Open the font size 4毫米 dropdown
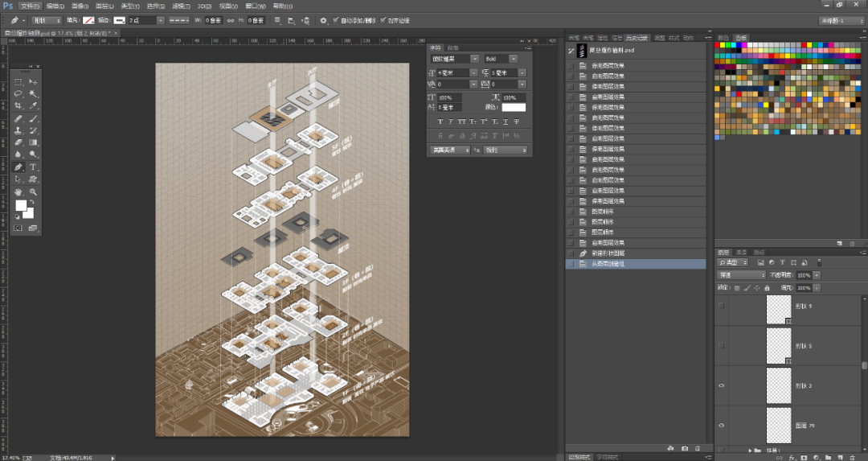 click(x=474, y=73)
